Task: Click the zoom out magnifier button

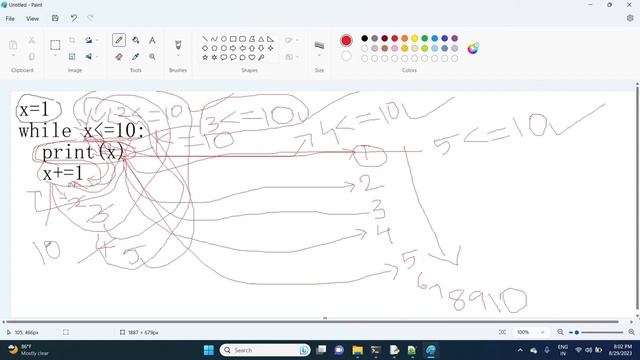Action: pyautogui.click(x=560, y=332)
